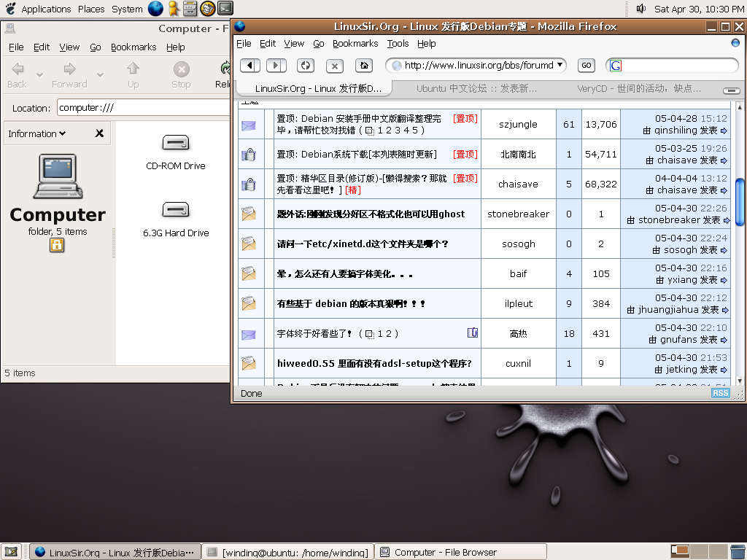Open Firefox URL history dropdown arrow
The image size is (747, 560).
coord(560,64)
